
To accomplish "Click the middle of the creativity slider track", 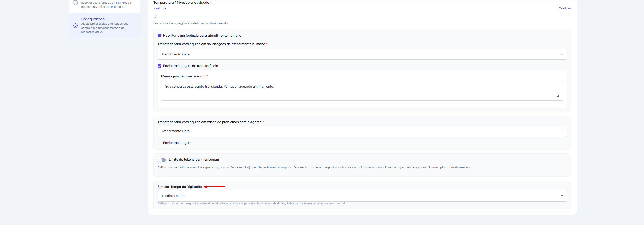I will (x=362, y=16).
